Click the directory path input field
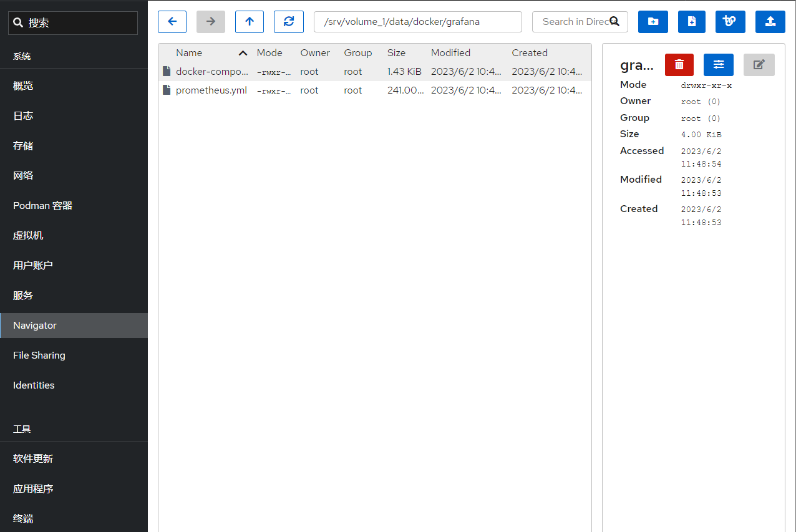 point(417,22)
